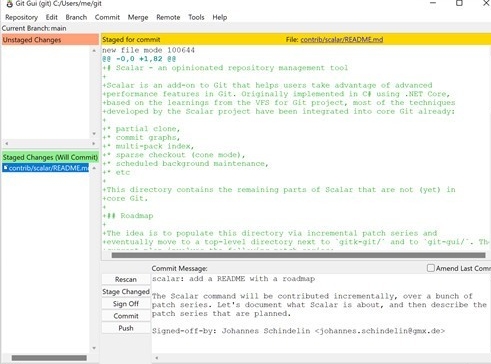Image resolution: width=491 pixels, height=364 pixels.
Task: Click up arrow of Unstaged Changes scrollbar
Action: click(x=94, y=51)
